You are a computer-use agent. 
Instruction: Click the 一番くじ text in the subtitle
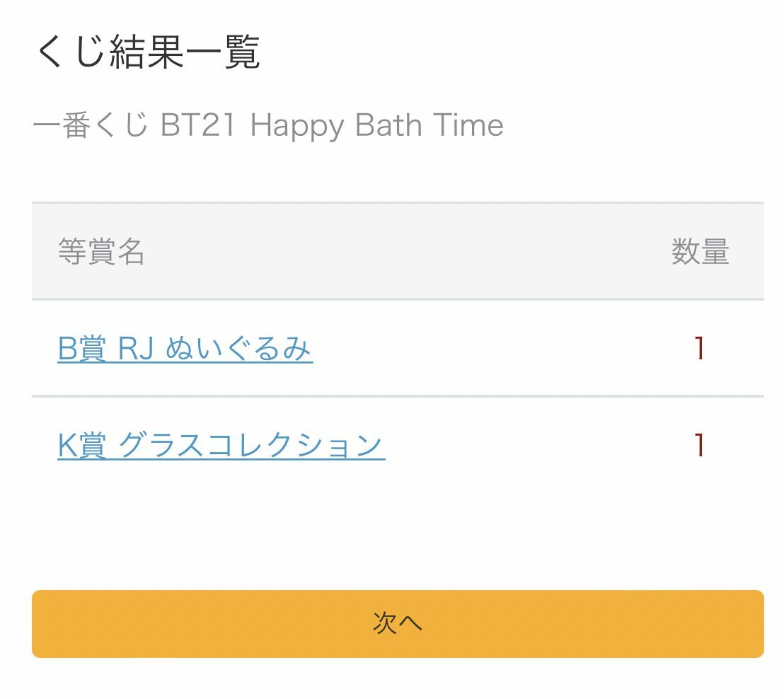(91, 126)
